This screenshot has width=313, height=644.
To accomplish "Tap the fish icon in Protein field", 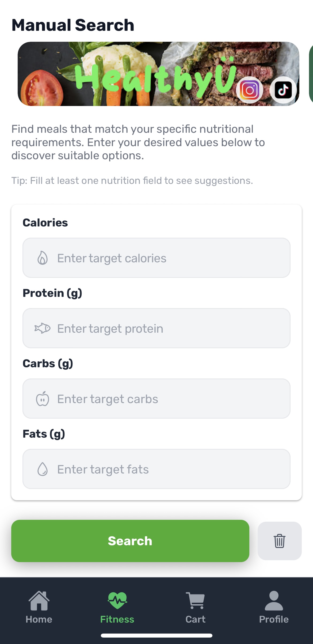I will click(x=43, y=328).
